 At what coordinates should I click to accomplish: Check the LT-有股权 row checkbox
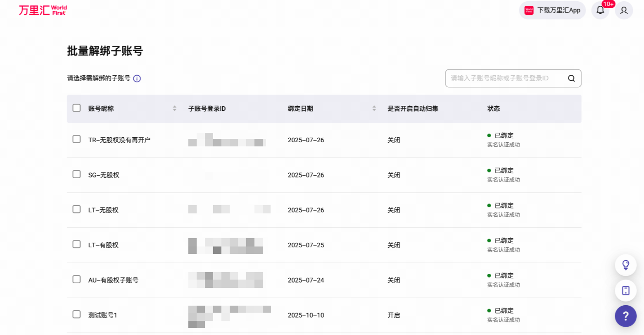pos(76,244)
